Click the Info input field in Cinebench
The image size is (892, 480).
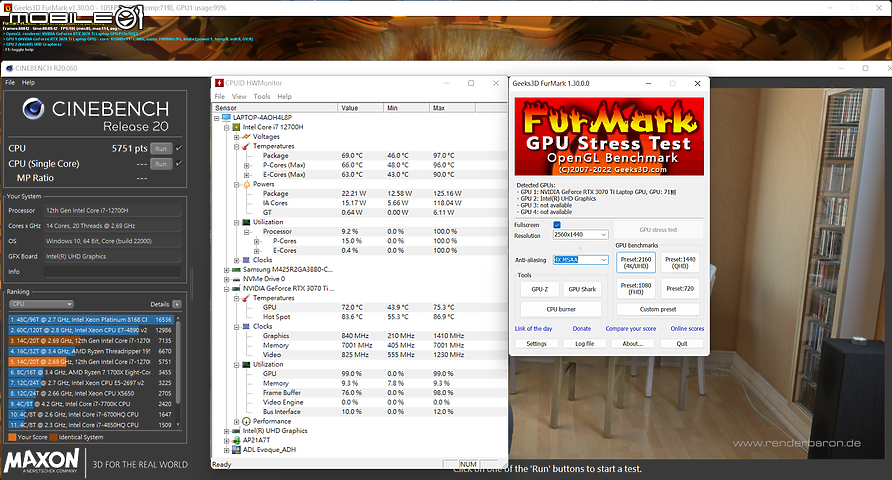click(113, 272)
